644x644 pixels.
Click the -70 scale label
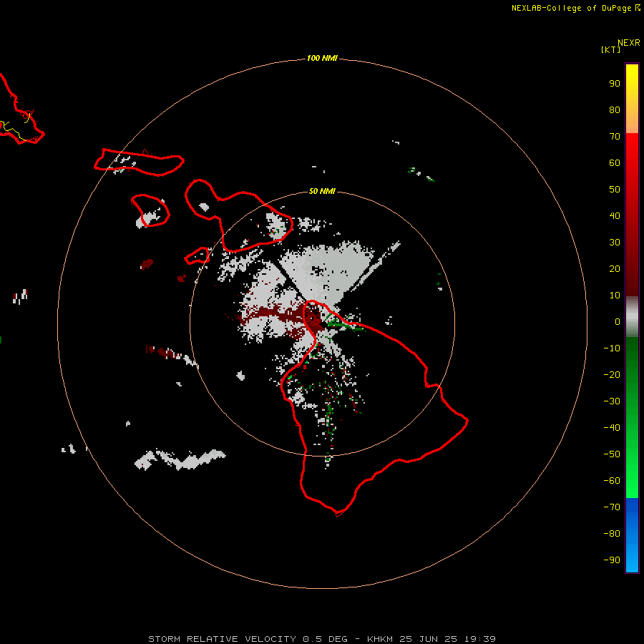point(612,507)
